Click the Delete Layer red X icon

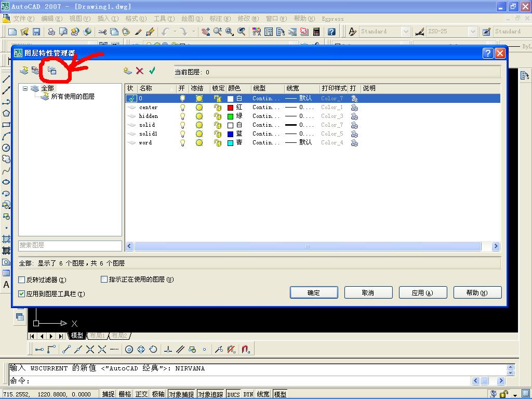(x=139, y=71)
